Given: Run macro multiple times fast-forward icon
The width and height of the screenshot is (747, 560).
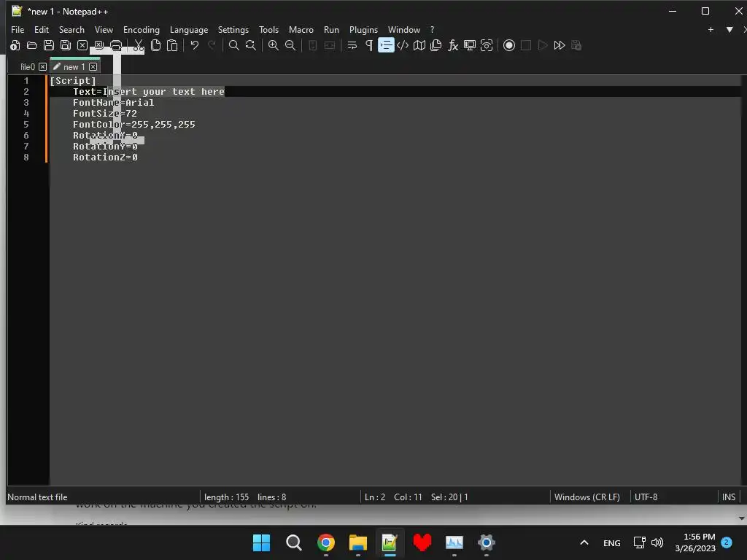Looking at the screenshot, I should coord(560,45).
